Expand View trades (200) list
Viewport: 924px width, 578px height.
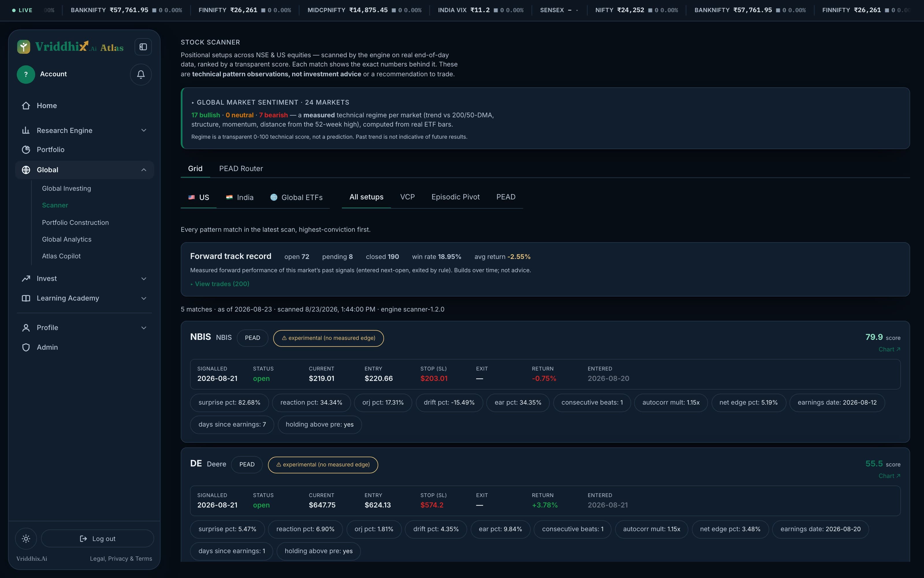(220, 284)
